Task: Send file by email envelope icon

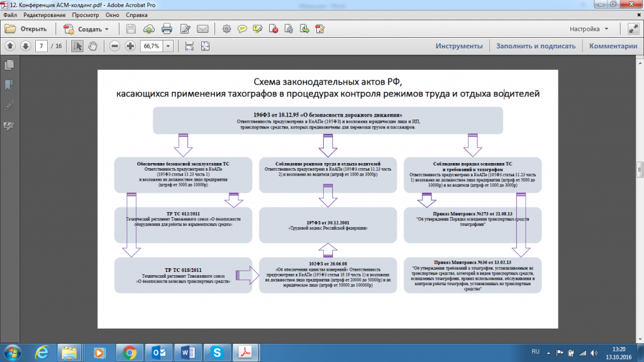Action: 203,29
